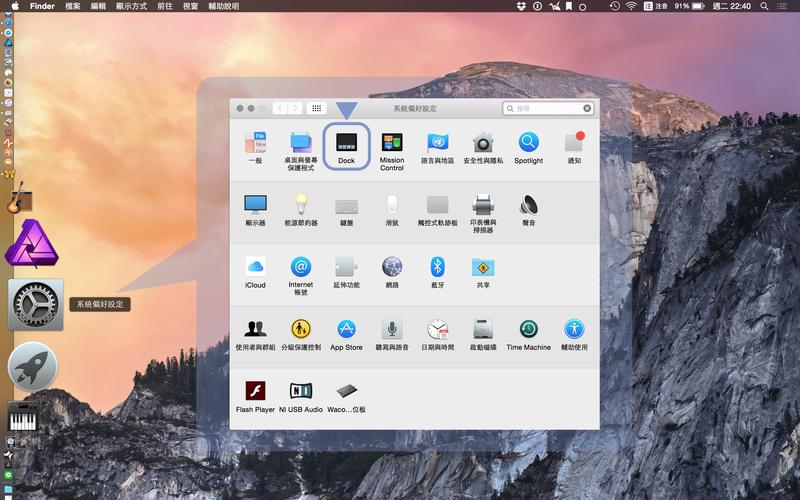Open the piano keyboard app in Dock

23,416
